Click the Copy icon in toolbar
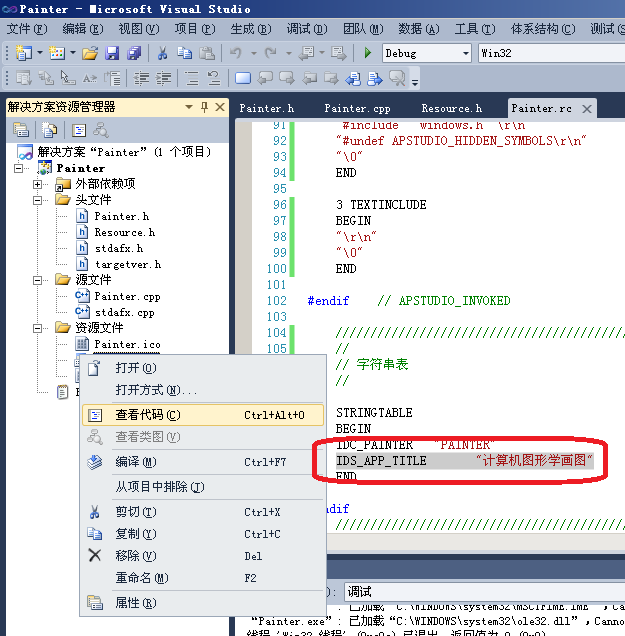 point(185,53)
